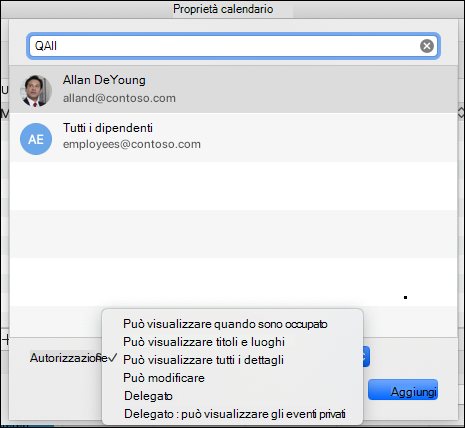Click the search field containing QAll
465x428 pixels.
click(x=233, y=46)
